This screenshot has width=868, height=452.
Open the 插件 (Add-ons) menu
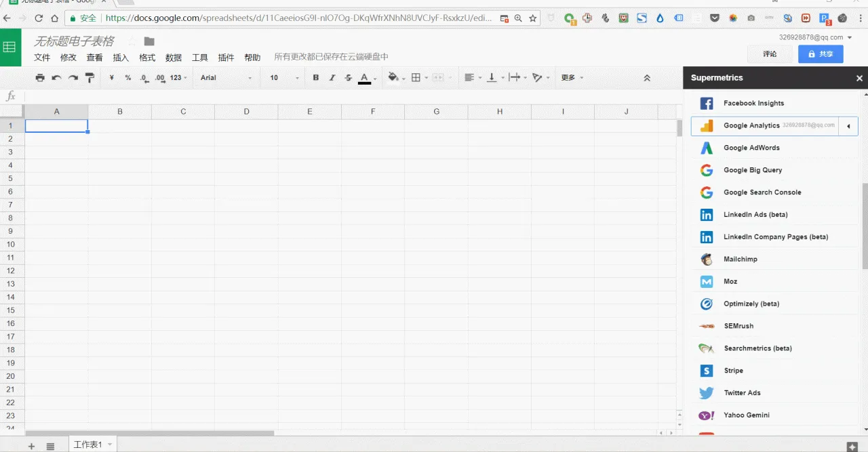click(x=226, y=58)
